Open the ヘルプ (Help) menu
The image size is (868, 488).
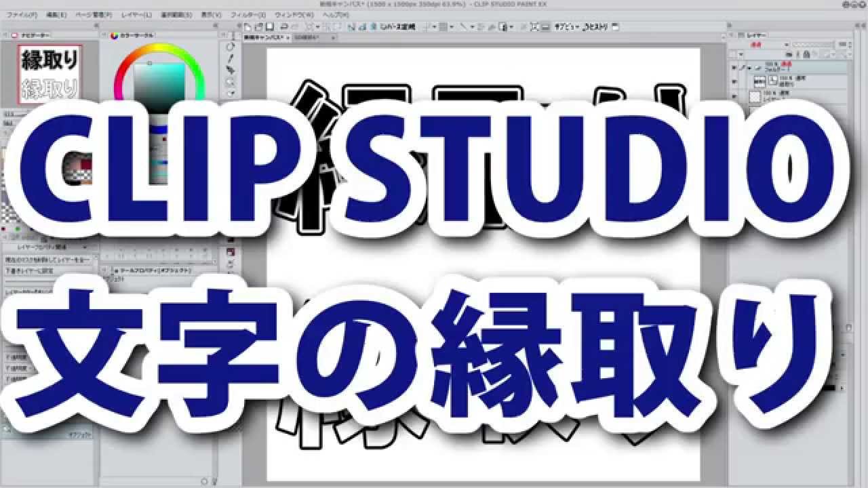tap(336, 14)
